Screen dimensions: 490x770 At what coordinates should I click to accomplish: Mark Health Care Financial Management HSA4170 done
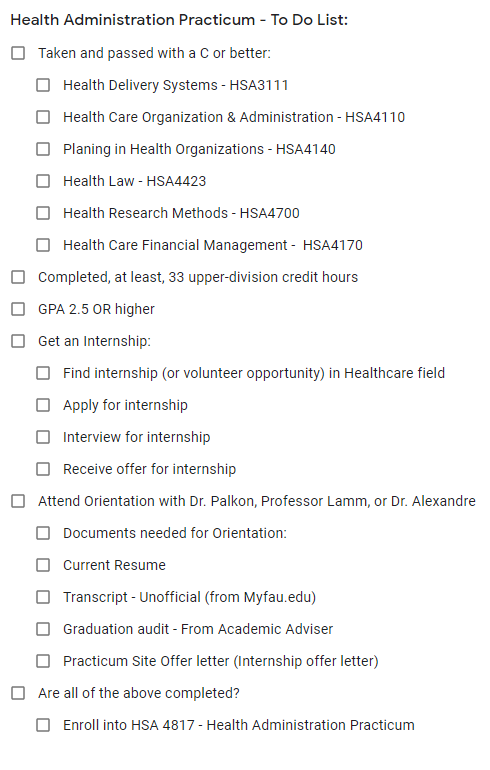pyautogui.click(x=43, y=245)
